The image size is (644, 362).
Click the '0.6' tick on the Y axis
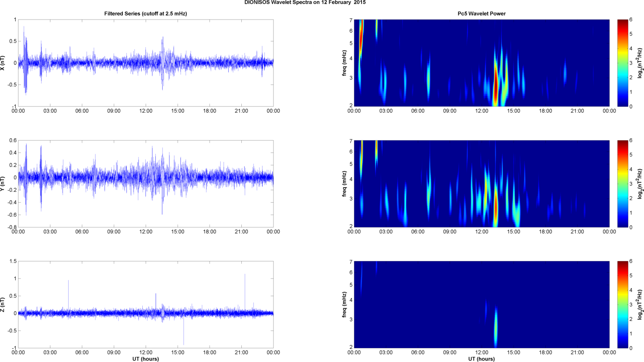(x=13, y=140)
